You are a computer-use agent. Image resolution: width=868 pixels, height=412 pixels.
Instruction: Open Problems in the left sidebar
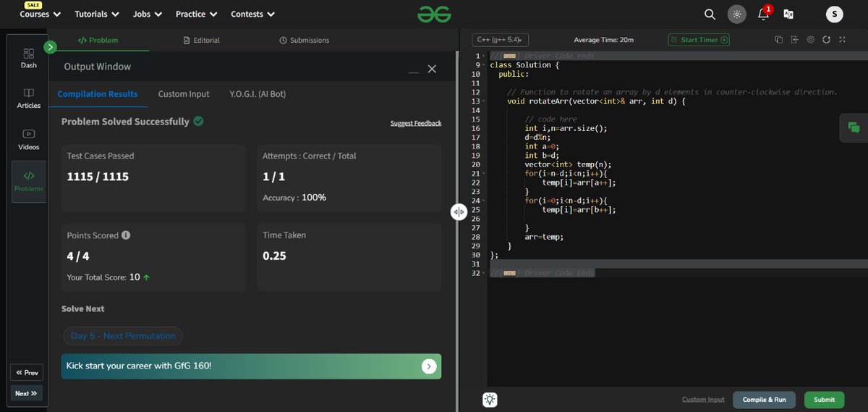point(29,181)
